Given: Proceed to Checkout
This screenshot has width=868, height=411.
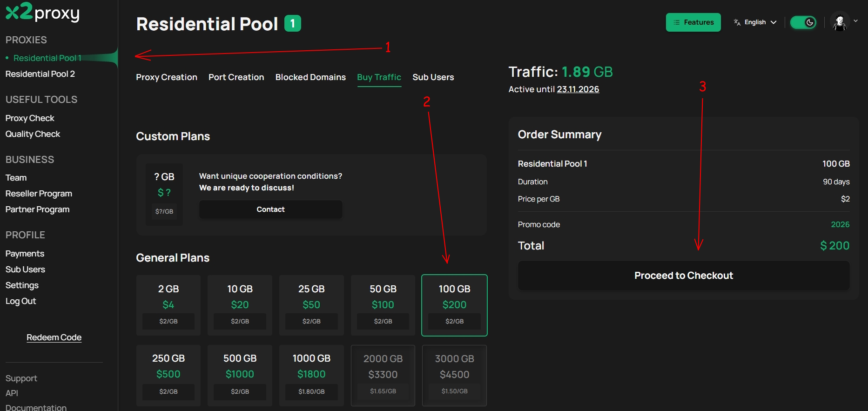Looking at the screenshot, I should (x=684, y=276).
